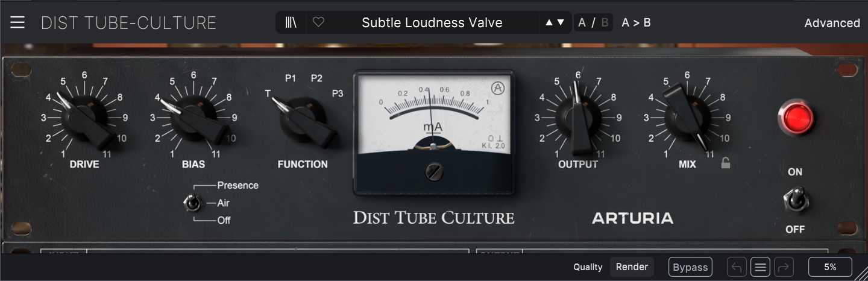This screenshot has height=281, width=868.
Task: Open the Advanced panel
Action: tap(832, 23)
